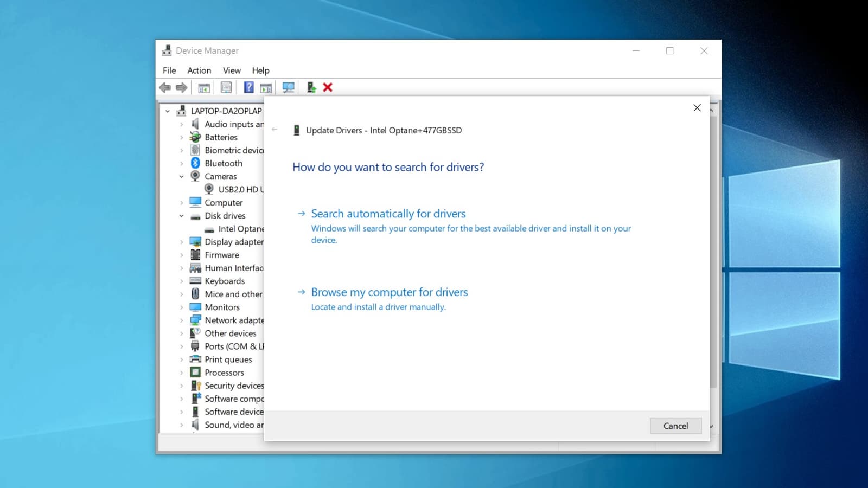
Task: Click the Properties toolbar icon
Action: pyautogui.click(x=226, y=87)
